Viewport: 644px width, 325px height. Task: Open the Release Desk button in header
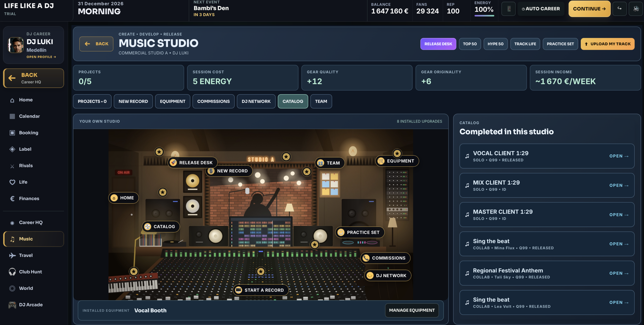[438, 44]
